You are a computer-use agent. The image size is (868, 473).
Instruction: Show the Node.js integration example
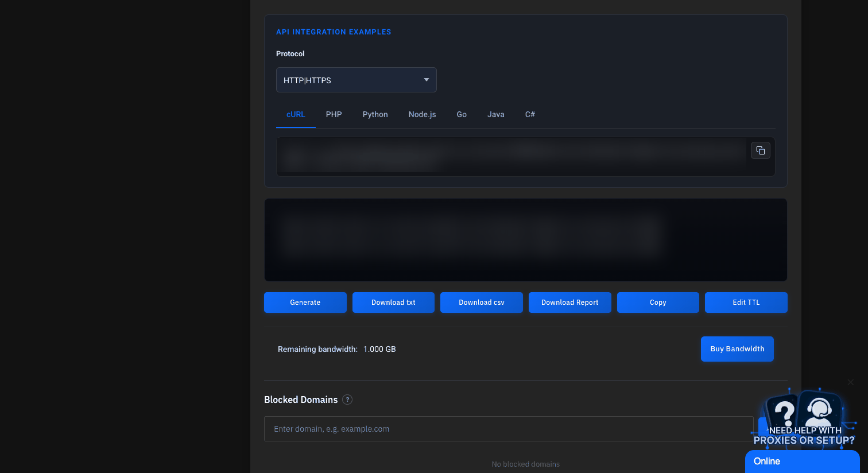pos(423,114)
